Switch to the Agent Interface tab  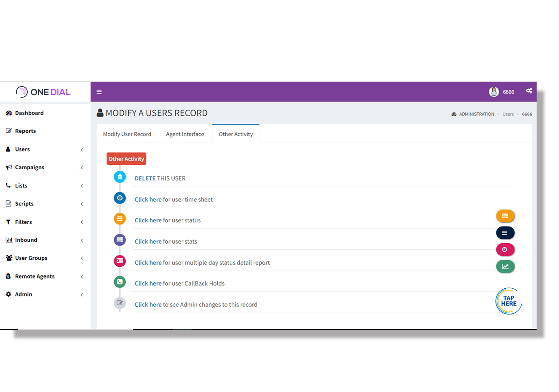click(185, 134)
